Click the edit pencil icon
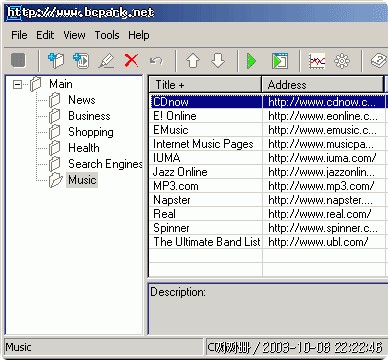The height and width of the screenshot is (360, 388). [x=107, y=61]
